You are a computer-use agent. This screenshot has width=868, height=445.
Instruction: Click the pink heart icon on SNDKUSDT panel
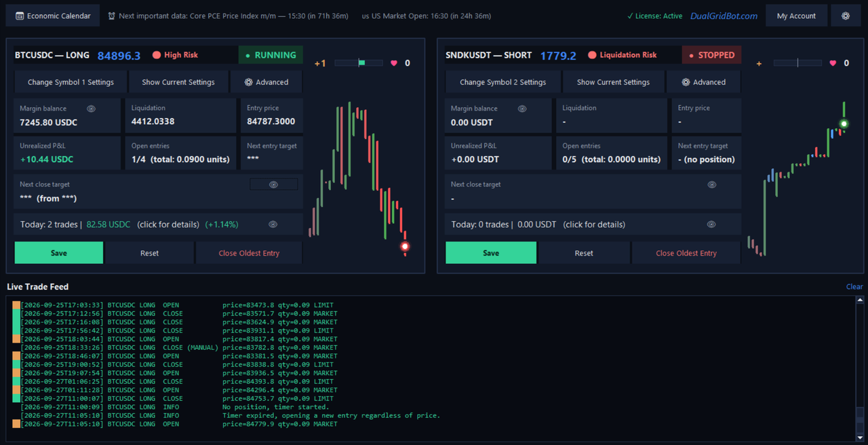(x=833, y=63)
